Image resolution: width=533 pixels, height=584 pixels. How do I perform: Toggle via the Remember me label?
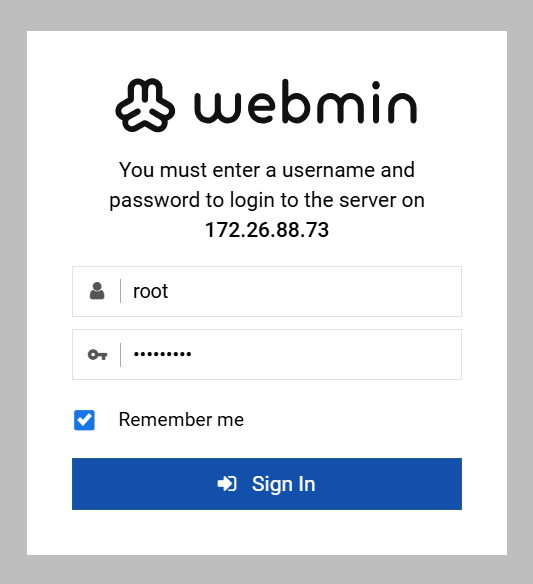(x=181, y=420)
